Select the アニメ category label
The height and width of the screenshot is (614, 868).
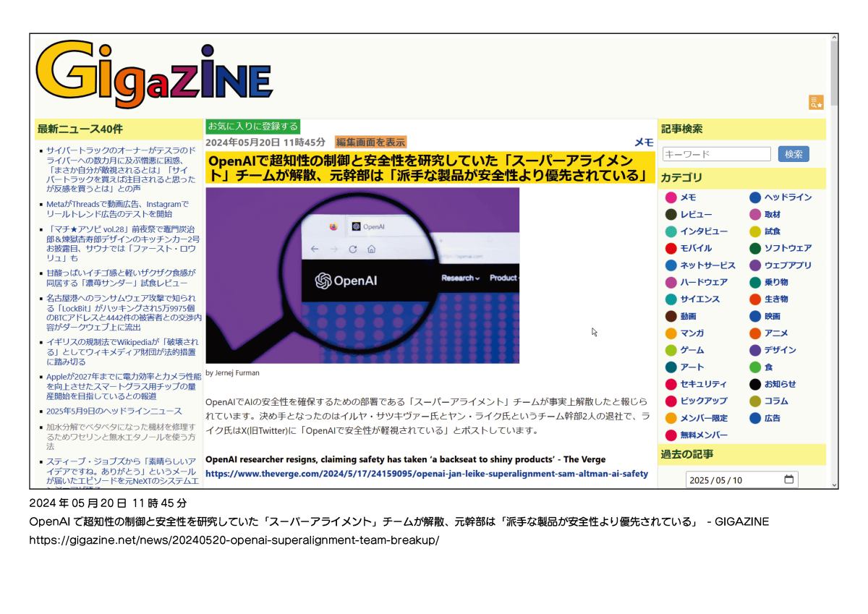[x=776, y=333]
